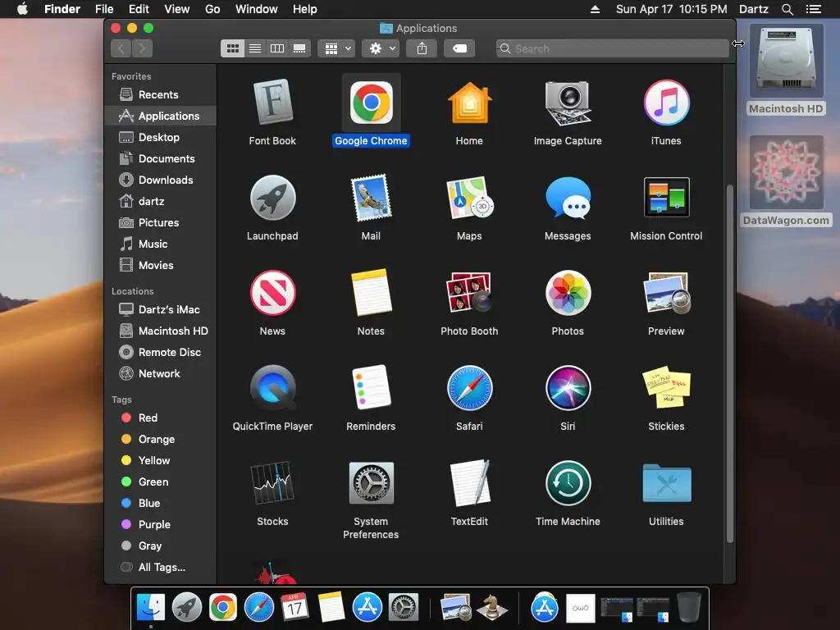Screen dimensions: 840x630
Task: Select the System Preferences icon in Applications
Action: click(x=372, y=482)
